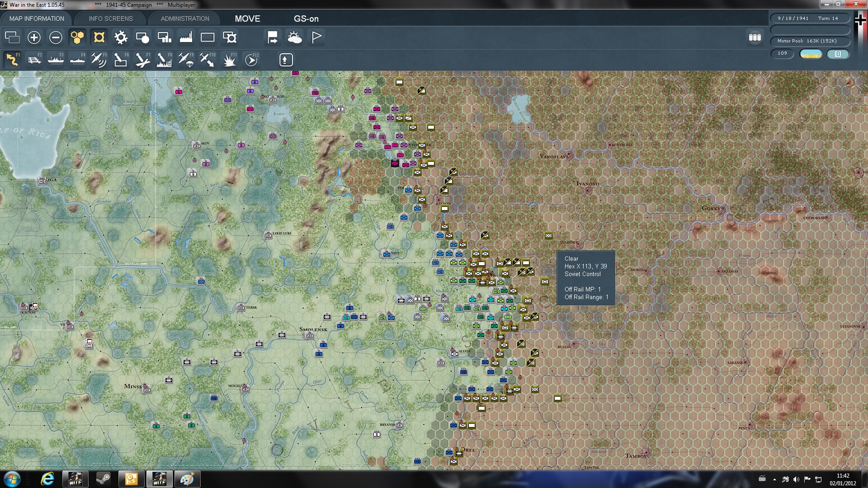The image size is (868, 488).
Task: Click the three stacked cylinders icon
Action: click(x=755, y=37)
